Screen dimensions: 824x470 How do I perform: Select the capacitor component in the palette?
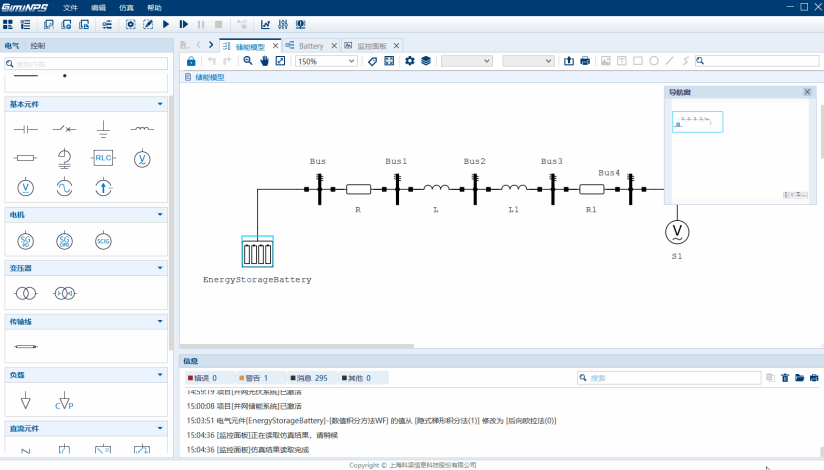point(25,129)
